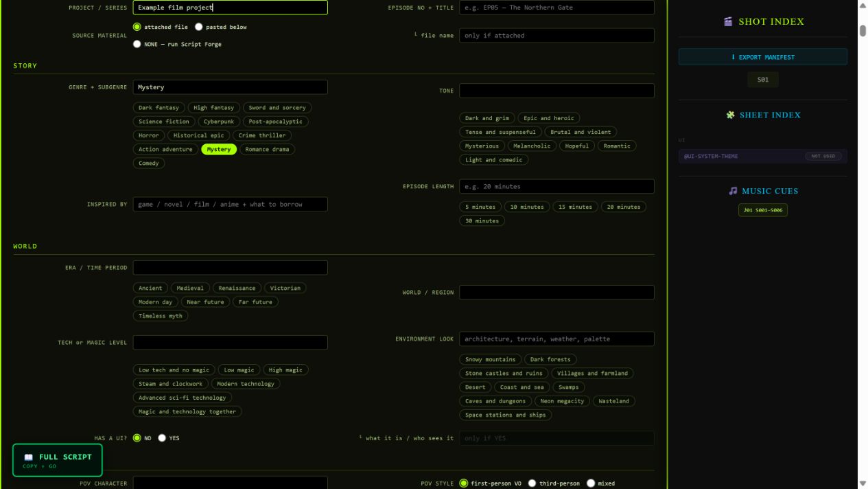Viewport: 868px width, 489px height.
Task: Select third-person POV style
Action: click(x=532, y=484)
